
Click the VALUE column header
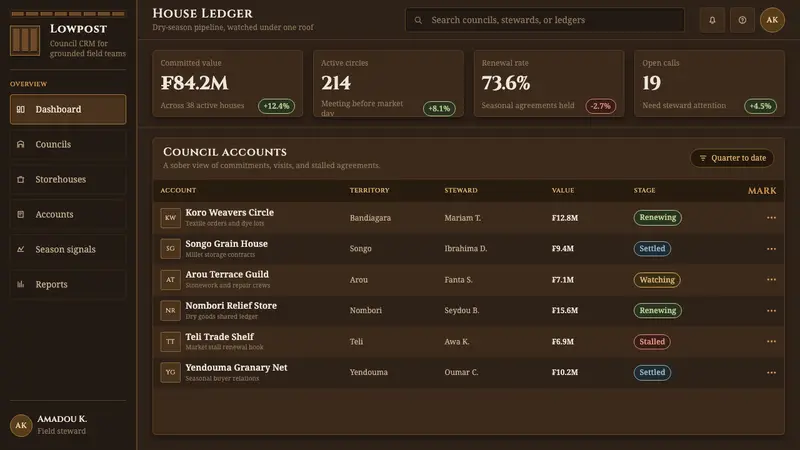(563, 190)
